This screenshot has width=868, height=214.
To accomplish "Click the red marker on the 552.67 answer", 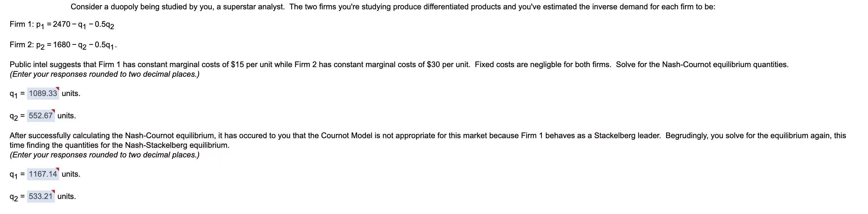I will click(x=54, y=111).
